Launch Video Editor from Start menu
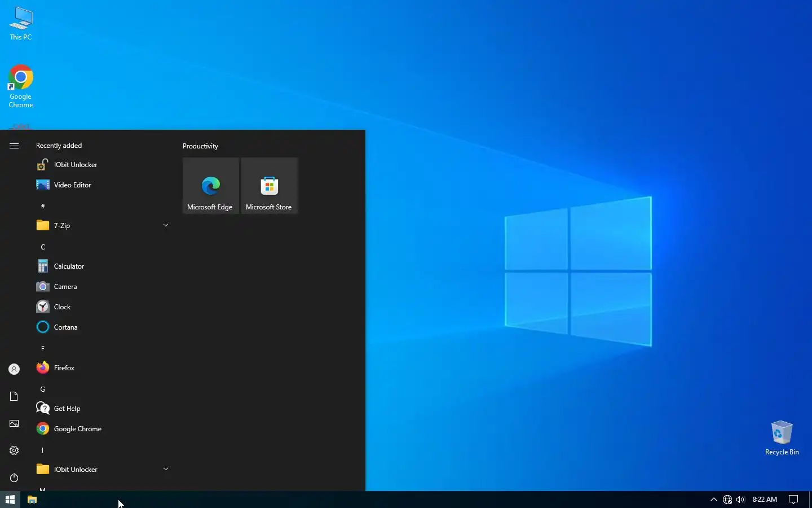Image resolution: width=812 pixels, height=508 pixels. (x=101, y=185)
